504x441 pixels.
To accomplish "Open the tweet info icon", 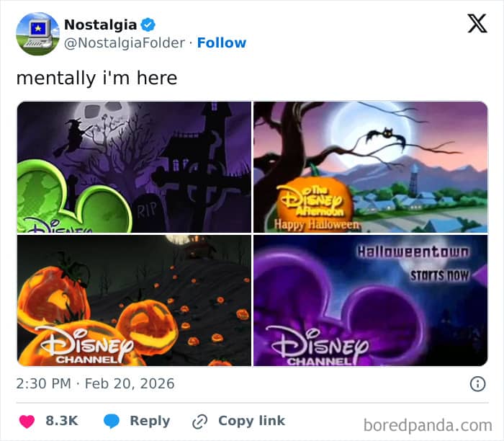I will click(477, 384).
